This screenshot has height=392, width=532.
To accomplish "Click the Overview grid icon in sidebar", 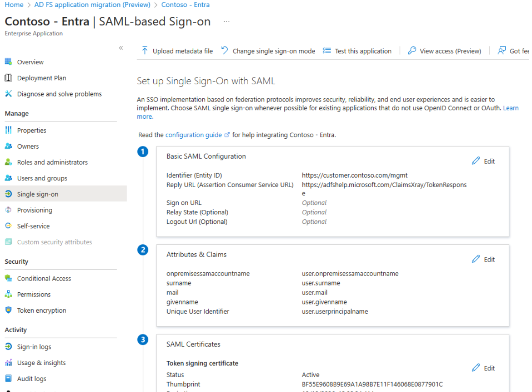I will [x=9, y=62].
